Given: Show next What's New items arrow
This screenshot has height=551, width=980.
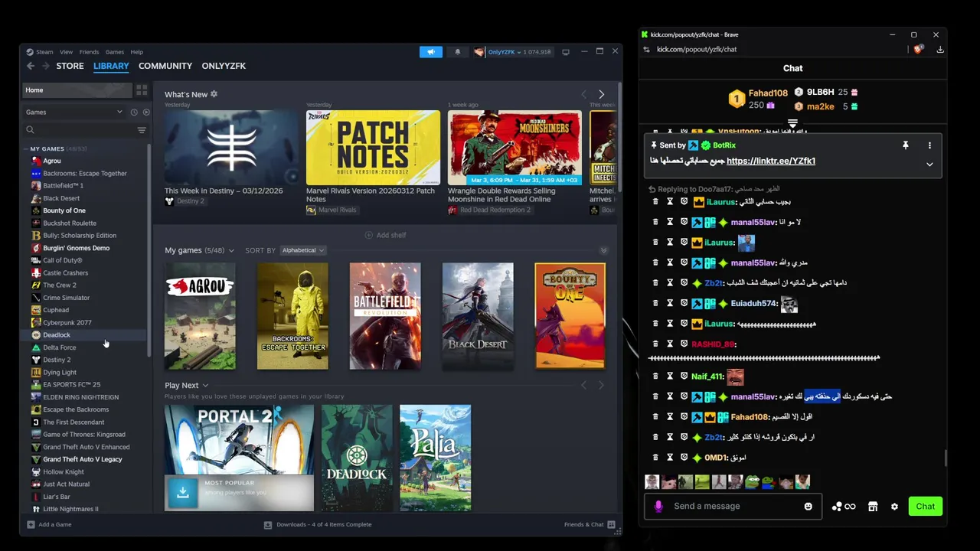Looking at the screenshot, I should [601, 94].
